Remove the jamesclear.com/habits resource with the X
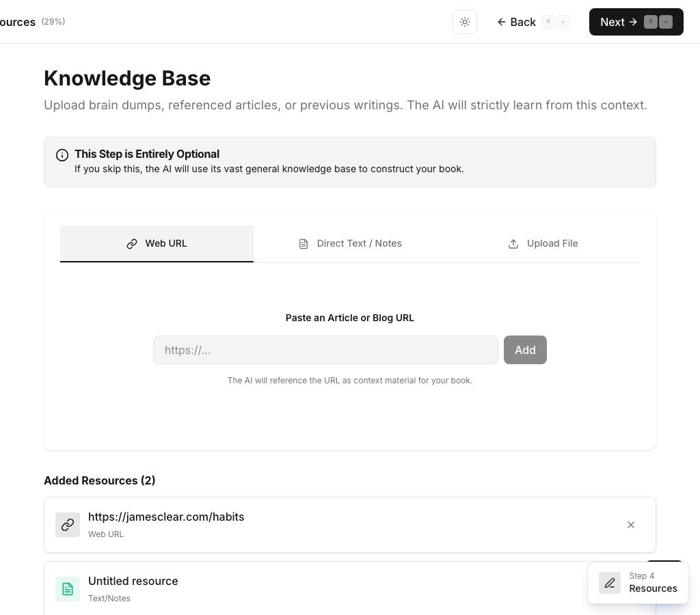Image resolution: width=700 pixels, height=615 pixels. click(631, 525)
